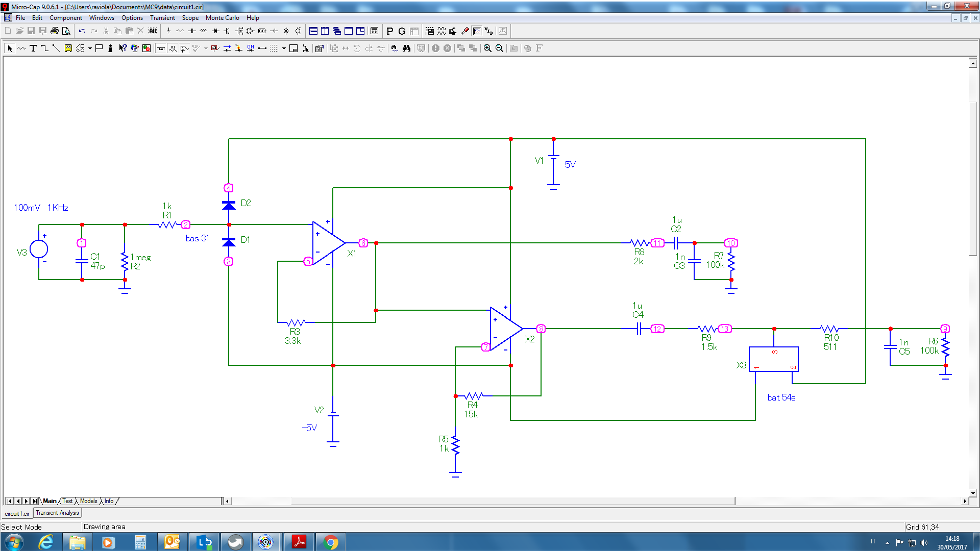
Task: Activate the Text mode tool
Action: 33,48
